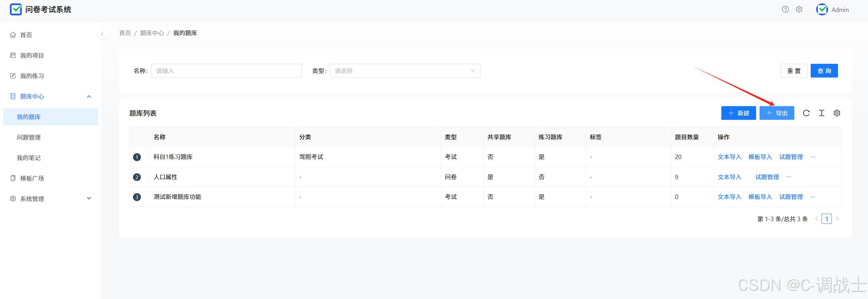Open more actions for 科目1练习题库 row
Screen dimensions: 868x299
coord(813,157)
